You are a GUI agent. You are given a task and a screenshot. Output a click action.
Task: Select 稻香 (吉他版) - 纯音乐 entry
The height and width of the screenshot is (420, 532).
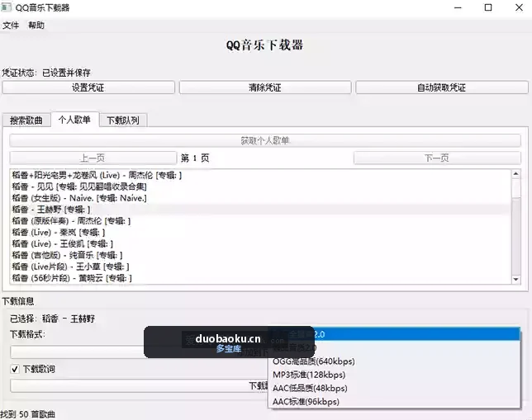260,255
